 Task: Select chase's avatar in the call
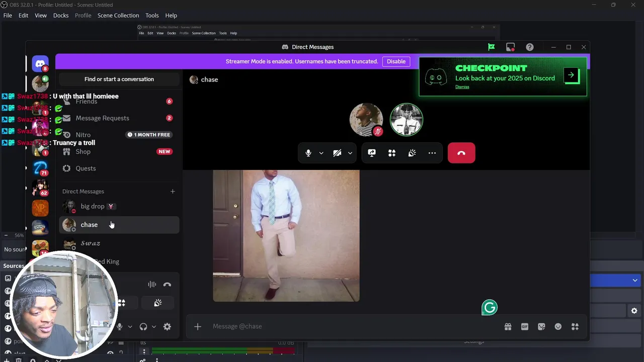click(x=366, y=120)
